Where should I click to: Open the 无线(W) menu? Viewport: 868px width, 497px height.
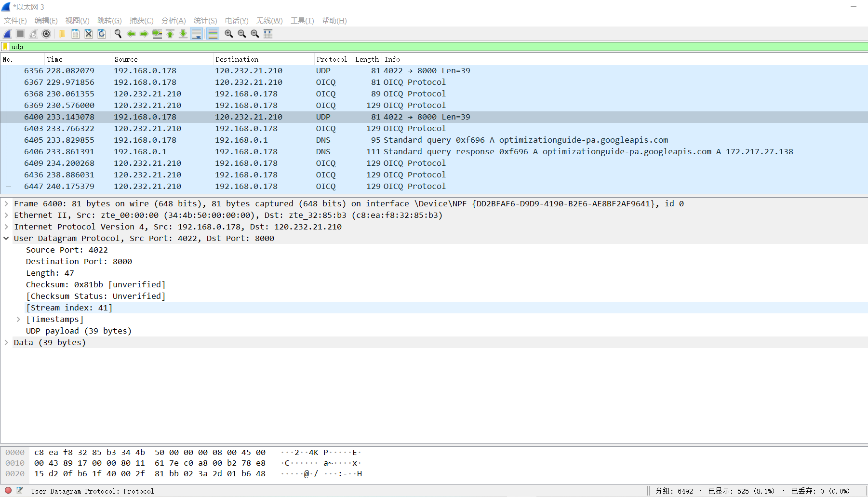(x=269, y=21)
